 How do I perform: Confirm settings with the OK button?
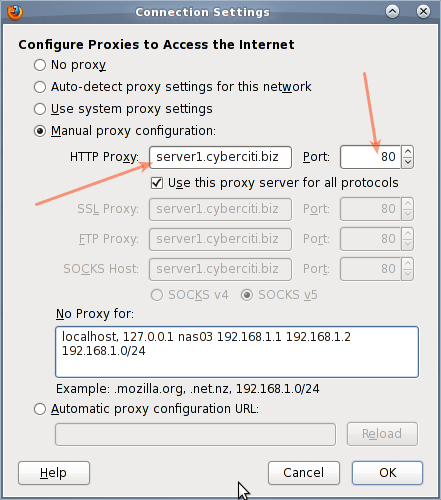387,473
